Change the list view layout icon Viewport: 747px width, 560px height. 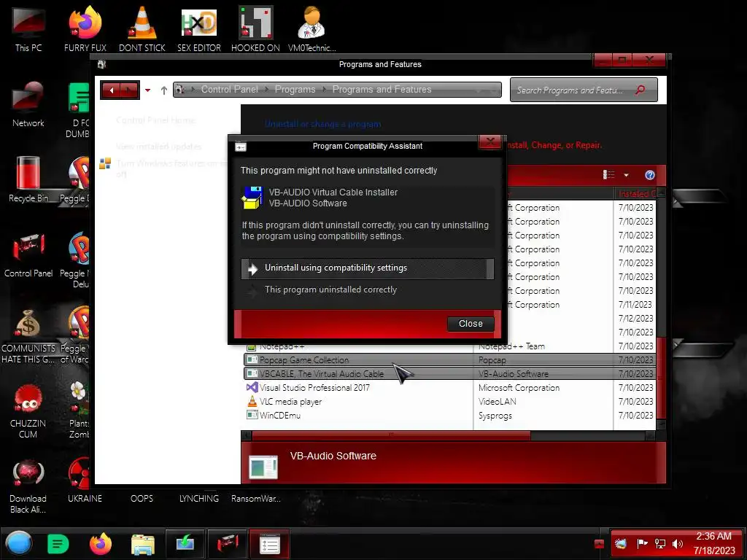click(x=609, y=175)
